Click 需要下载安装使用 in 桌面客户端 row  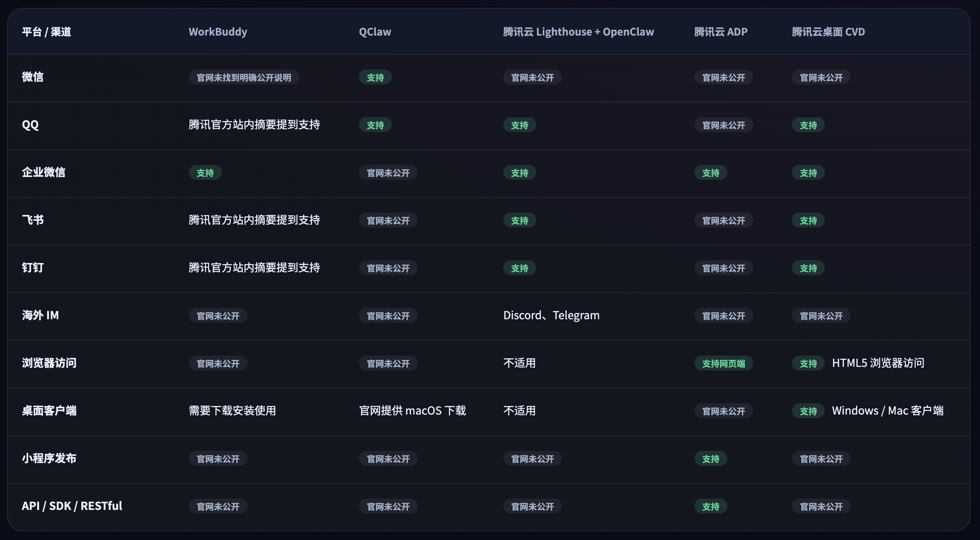pos(232,411)
